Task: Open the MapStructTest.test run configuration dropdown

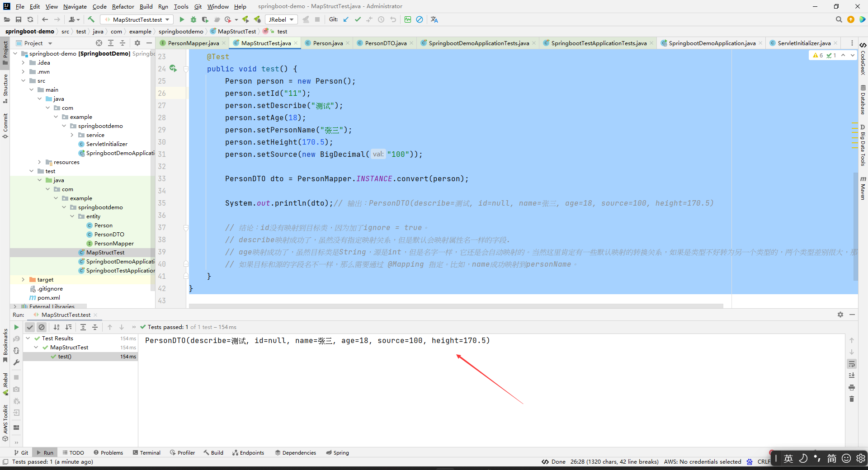Action: click(137, 19)
